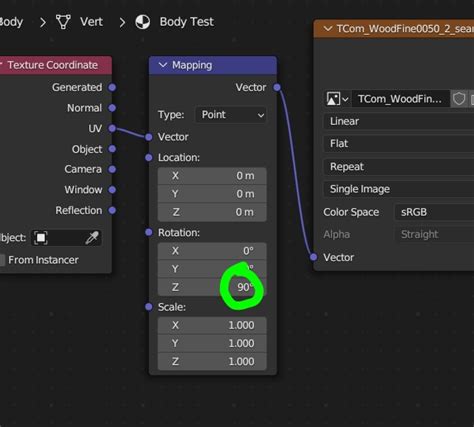Open the Straight alpha dropdown
The width and height of the screenshot is (474, 427).
click(435, 235)
